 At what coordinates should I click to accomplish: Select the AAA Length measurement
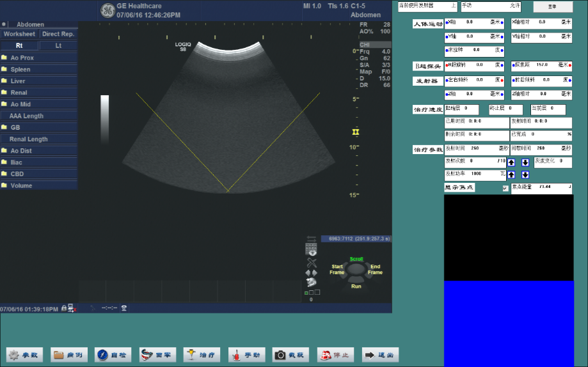coord(26,116)
